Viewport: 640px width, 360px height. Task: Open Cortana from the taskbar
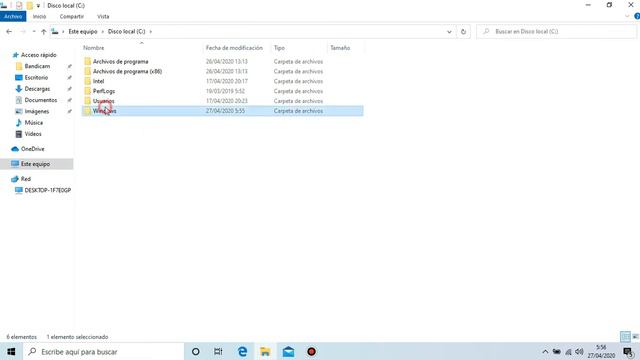[196, 351]
